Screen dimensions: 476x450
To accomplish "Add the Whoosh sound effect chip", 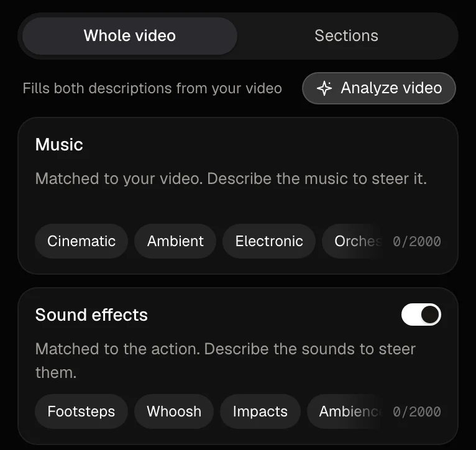I will tap(174, 411).
